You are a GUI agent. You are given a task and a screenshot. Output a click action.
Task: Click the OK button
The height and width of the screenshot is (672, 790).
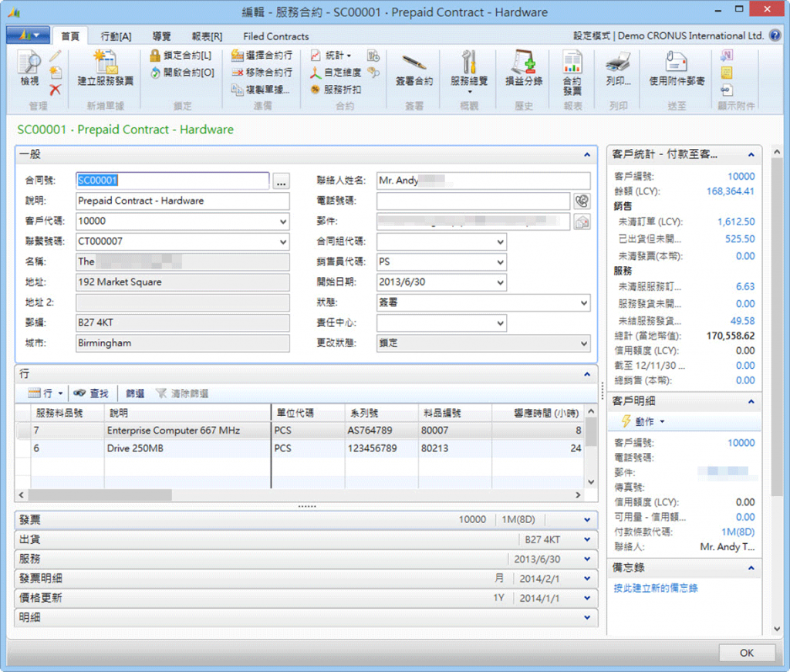746,653
